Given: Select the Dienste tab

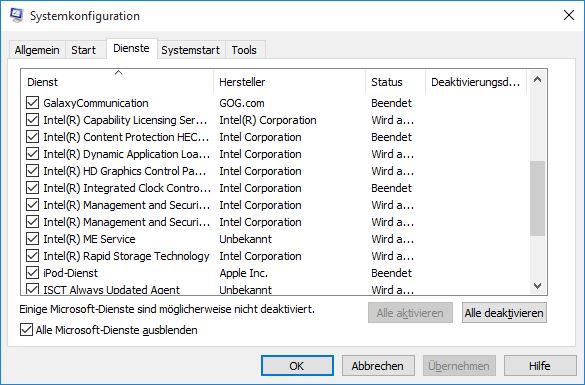Looking at the screenshot, I should click(x=131, y=48).
